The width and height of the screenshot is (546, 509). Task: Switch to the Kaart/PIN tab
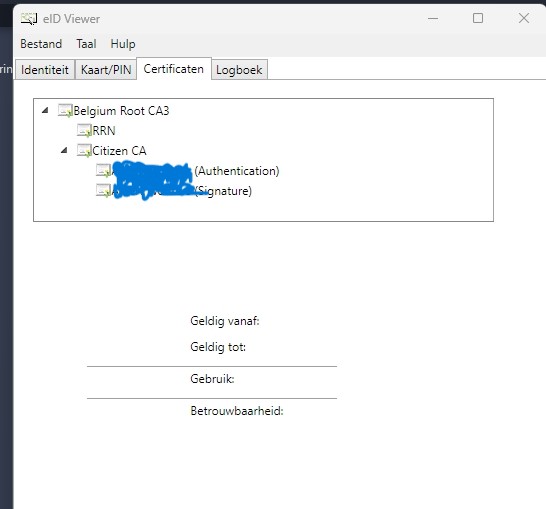tap(106, 70)
